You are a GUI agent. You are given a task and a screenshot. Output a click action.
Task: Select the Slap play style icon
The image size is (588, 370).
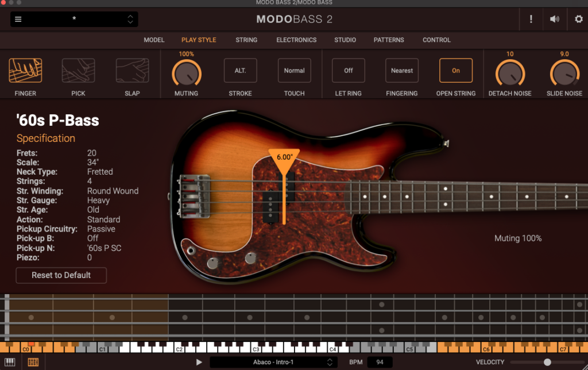click(x=132, y=71)
